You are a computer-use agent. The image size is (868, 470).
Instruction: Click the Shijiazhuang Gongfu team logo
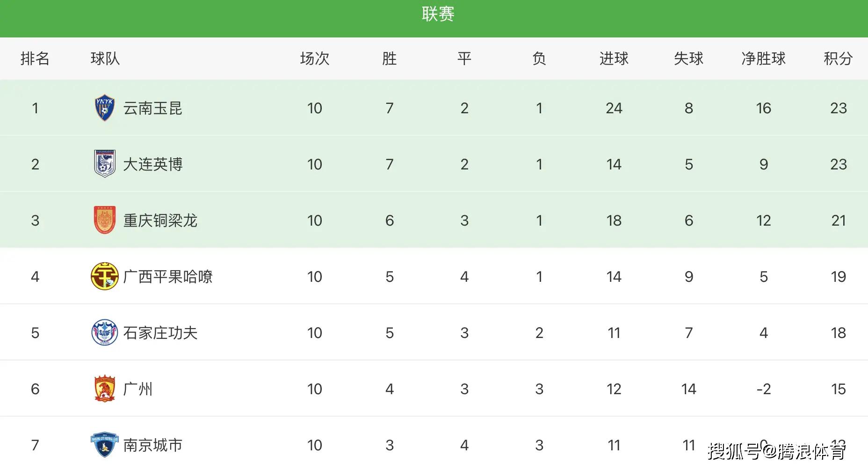point(105,332)
